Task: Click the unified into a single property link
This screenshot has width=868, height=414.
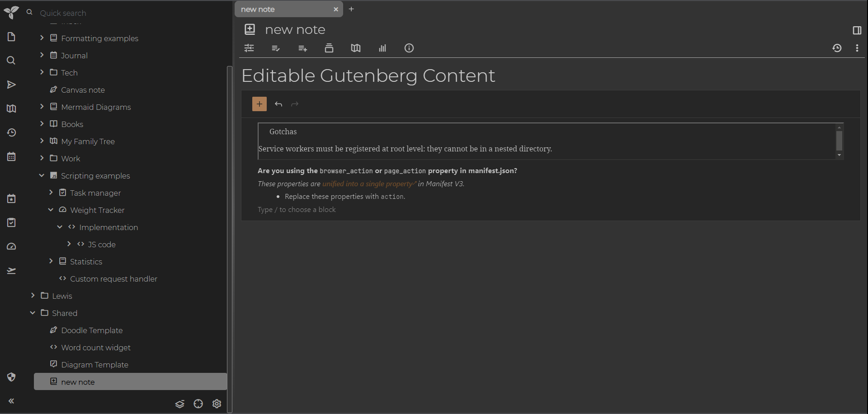Action: click(368, 183)
